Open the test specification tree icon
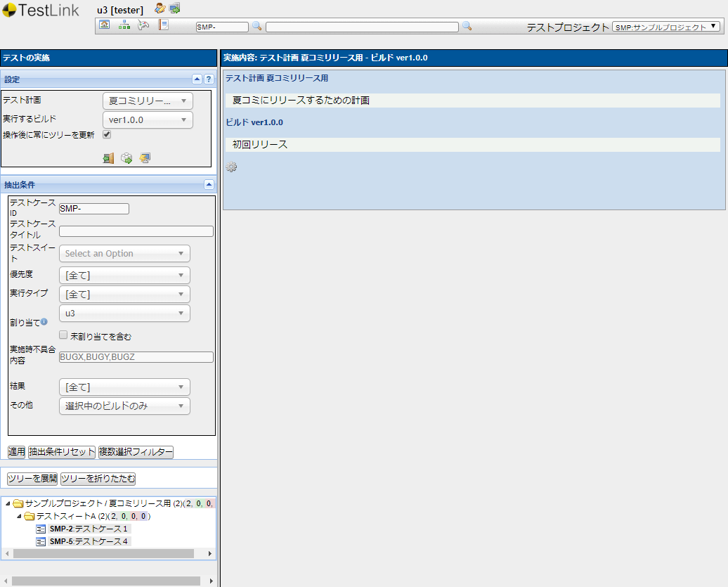This screenshot has width=728, height=587. tap(124, 25)
